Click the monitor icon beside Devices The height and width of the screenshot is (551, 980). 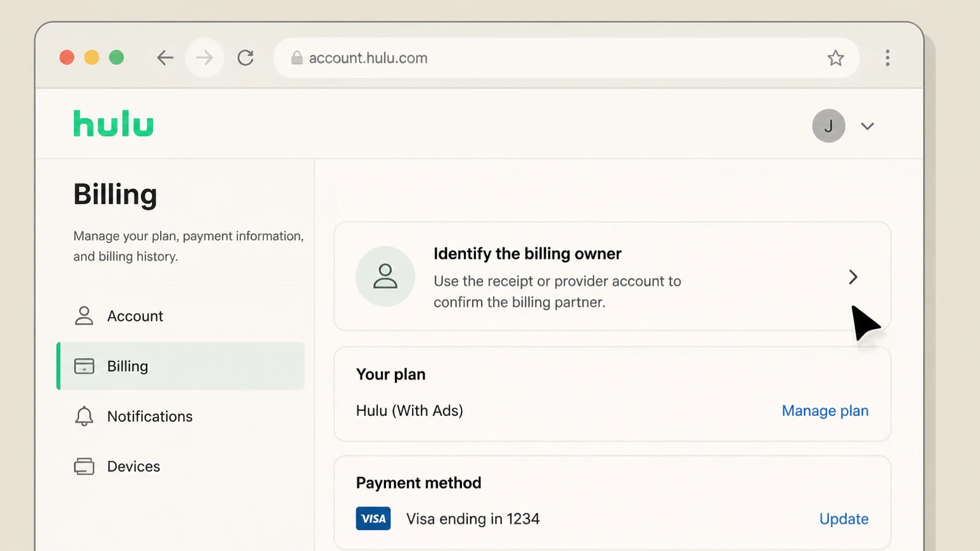[84, 467]
